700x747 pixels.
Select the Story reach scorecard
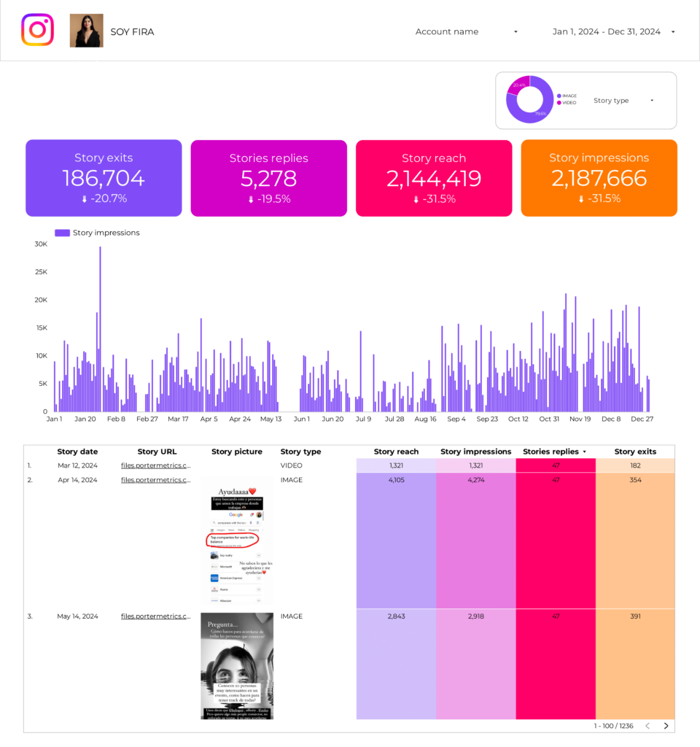(x=434, y=178)
